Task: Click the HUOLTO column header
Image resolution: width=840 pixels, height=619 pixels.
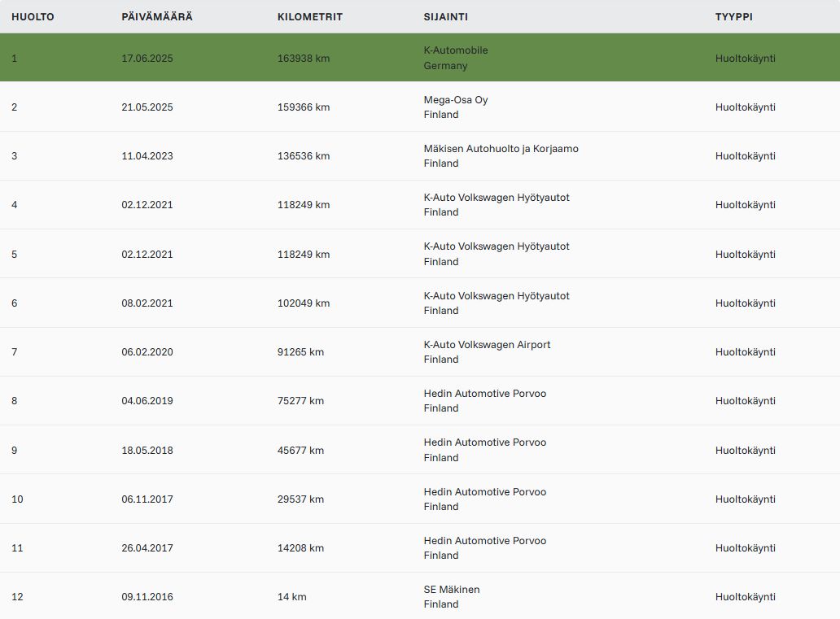Action: pos(33,16)
